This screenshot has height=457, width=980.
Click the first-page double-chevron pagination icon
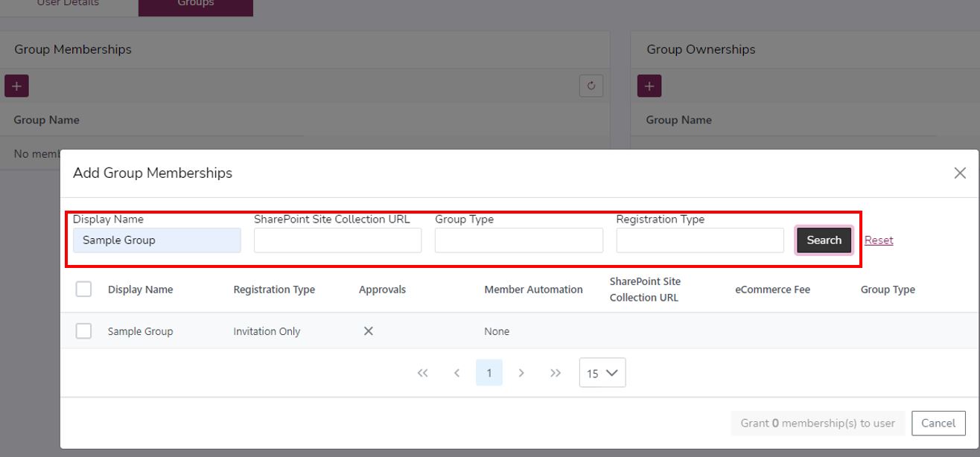point(422,372)
